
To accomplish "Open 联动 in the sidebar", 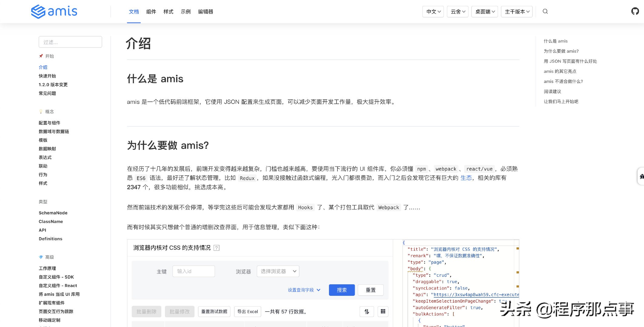I will coord(43,166).
